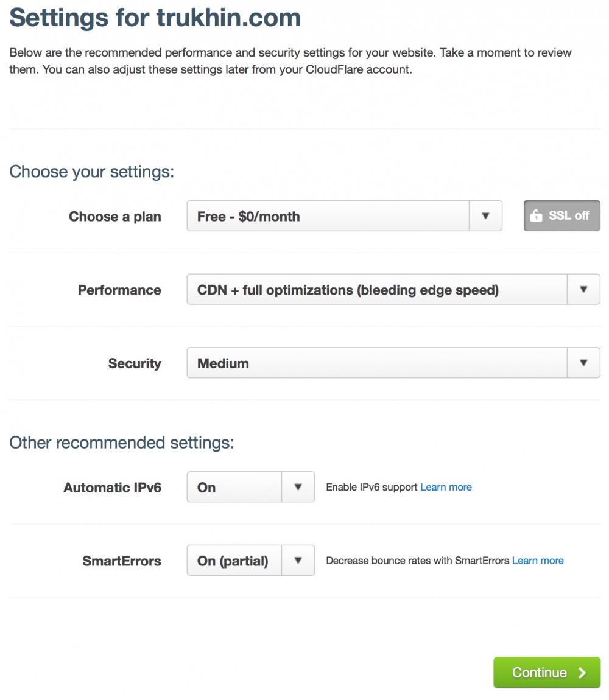Viewport: 609px width, 700px height.
Task: Click the Automatic IPv6 dropdown arrow
Action: (x=298, y=487)
